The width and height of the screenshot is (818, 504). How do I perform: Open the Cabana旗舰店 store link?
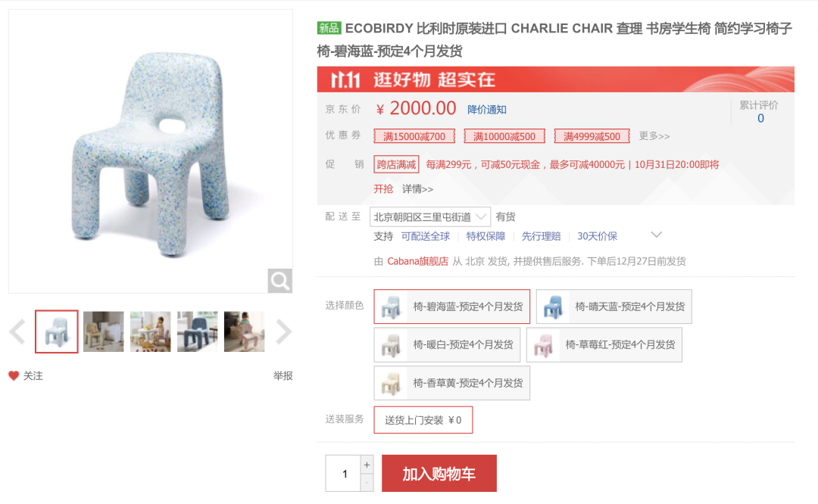click(x=417, y=261)
